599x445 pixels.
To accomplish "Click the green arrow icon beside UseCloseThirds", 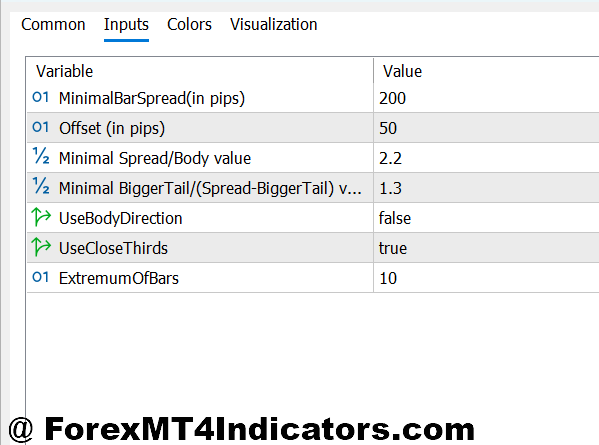I will pyautogui.click(x=41, y=247).
